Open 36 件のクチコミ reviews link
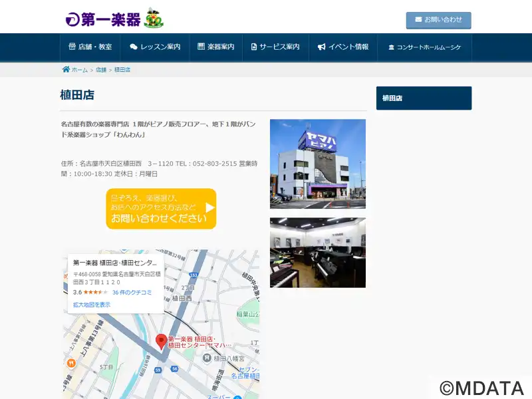 (x=132, y=293)
